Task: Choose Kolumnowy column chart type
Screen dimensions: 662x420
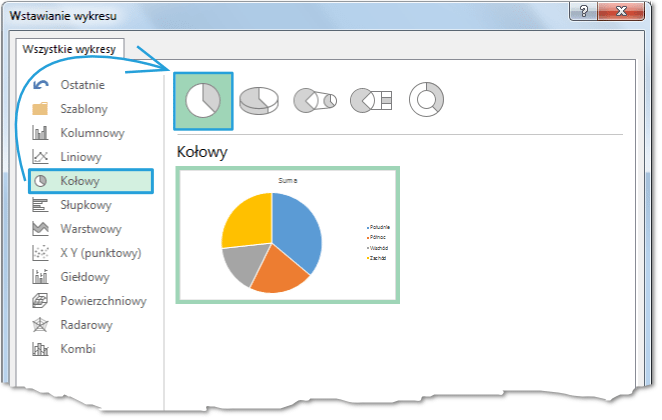Action: pos(91,132)
